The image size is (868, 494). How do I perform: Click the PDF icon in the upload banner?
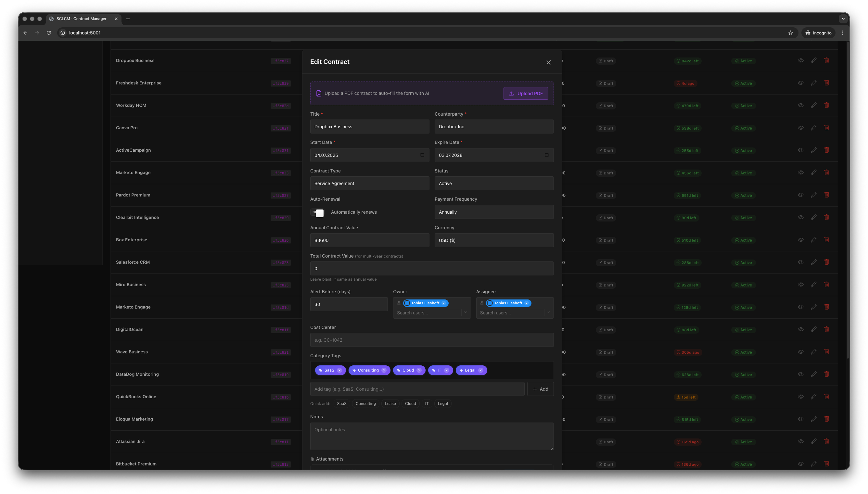(x=318, y=93)
